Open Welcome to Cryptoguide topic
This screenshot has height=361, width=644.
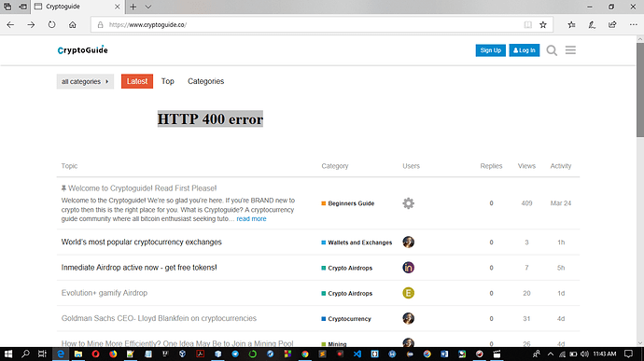[143, 188]
